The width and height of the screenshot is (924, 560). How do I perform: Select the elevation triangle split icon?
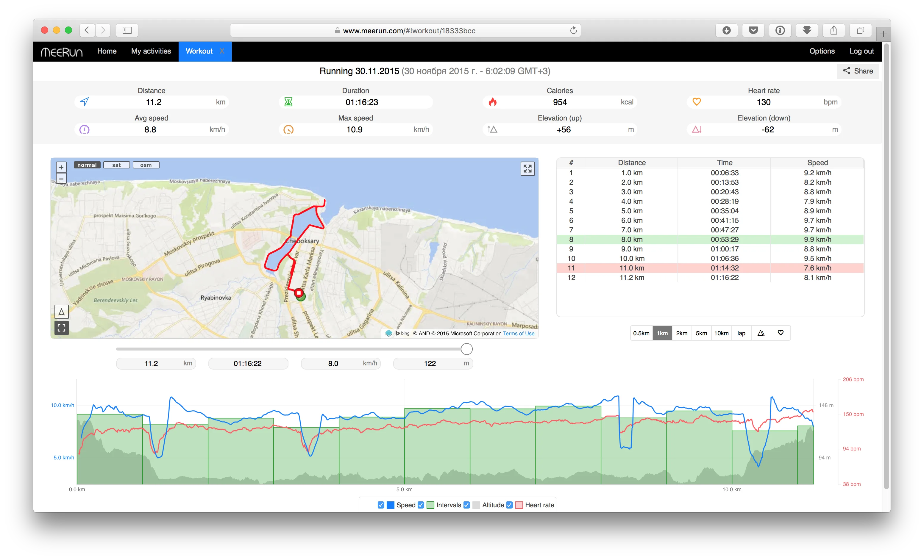click(x=761, y=333)
